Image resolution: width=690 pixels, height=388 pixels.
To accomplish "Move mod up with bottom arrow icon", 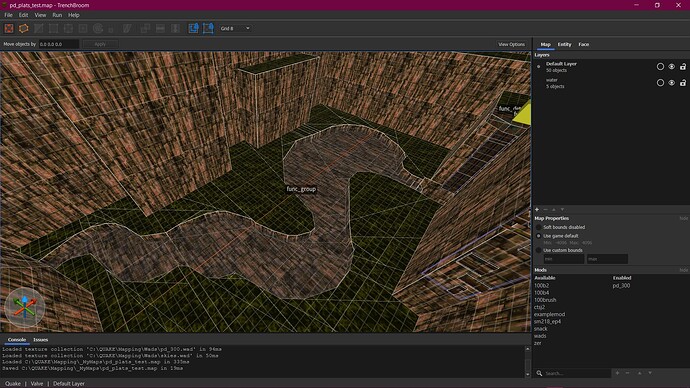I will [x=639, y=373].
